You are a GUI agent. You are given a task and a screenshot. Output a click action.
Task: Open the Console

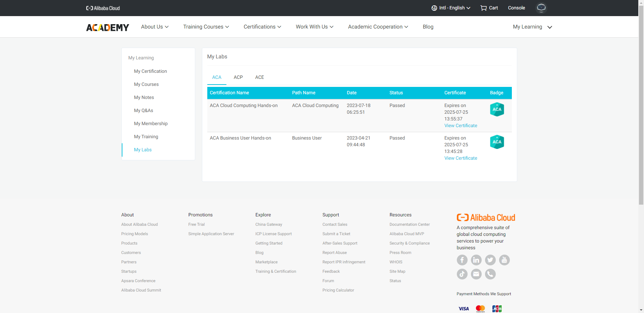(516, 8)
